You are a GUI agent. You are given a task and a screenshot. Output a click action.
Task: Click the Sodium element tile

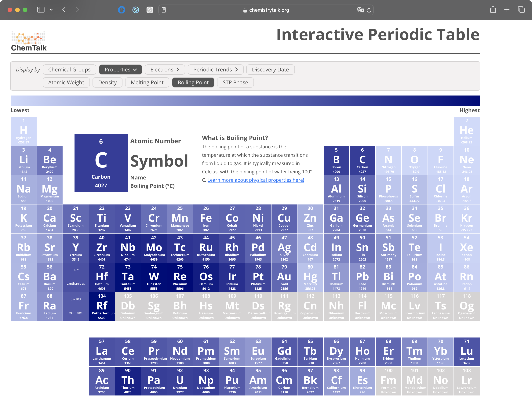24,190
